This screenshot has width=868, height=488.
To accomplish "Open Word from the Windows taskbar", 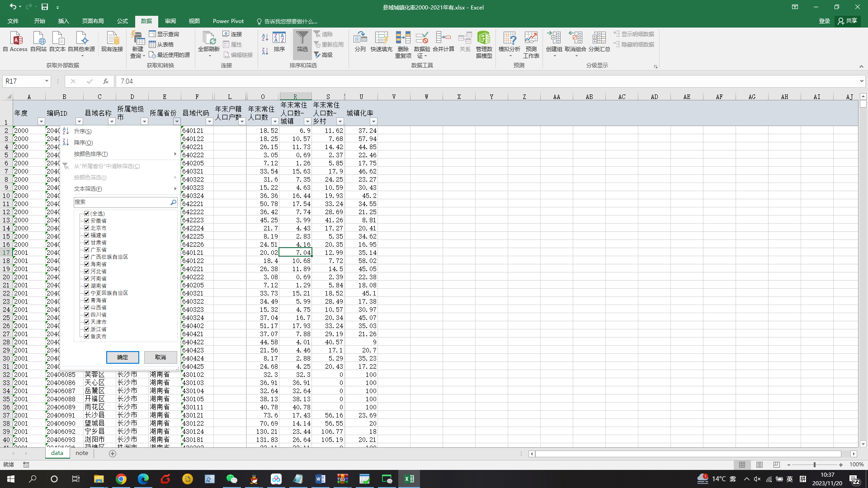I will (320, 479).
